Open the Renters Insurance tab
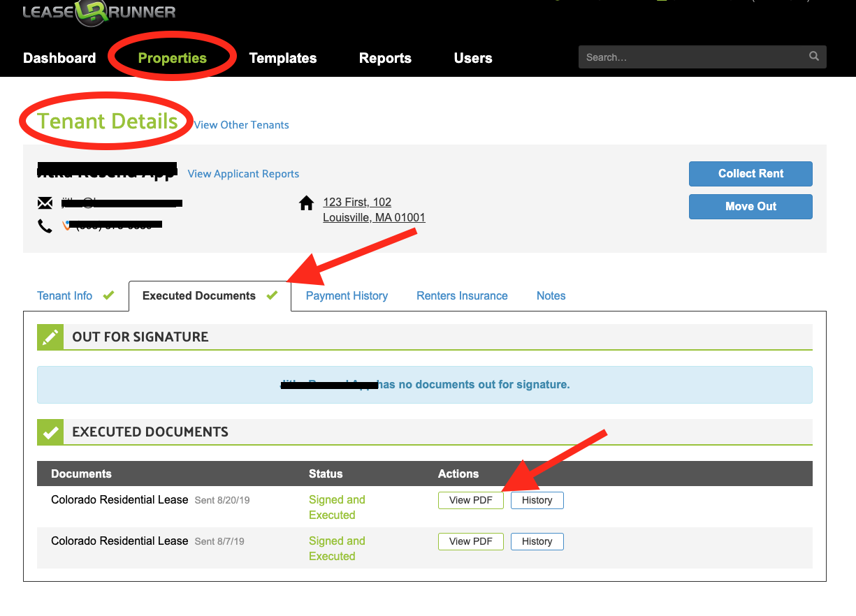Viewport: 856px width, 616px height. pyautogui.click(x=462, y=295)
